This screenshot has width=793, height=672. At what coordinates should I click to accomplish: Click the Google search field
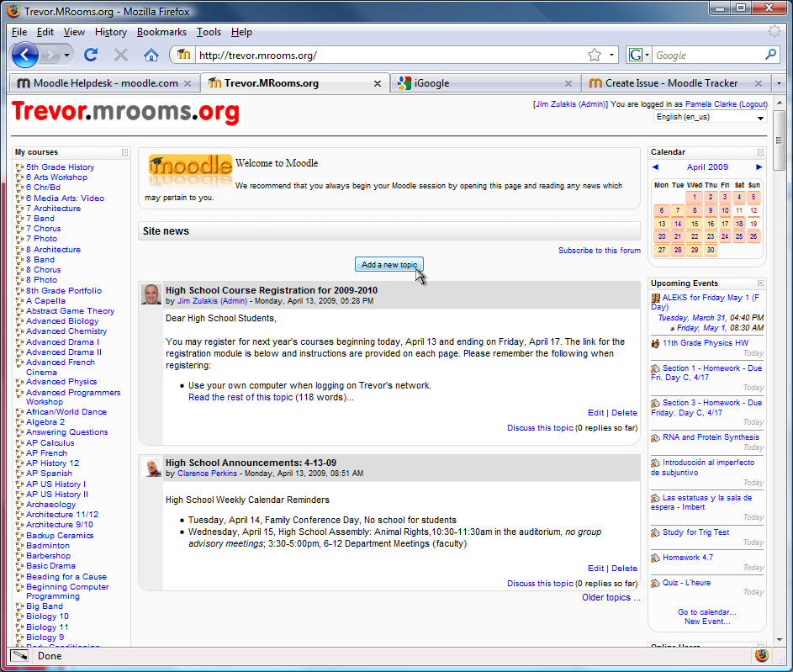tap(708, 56)
